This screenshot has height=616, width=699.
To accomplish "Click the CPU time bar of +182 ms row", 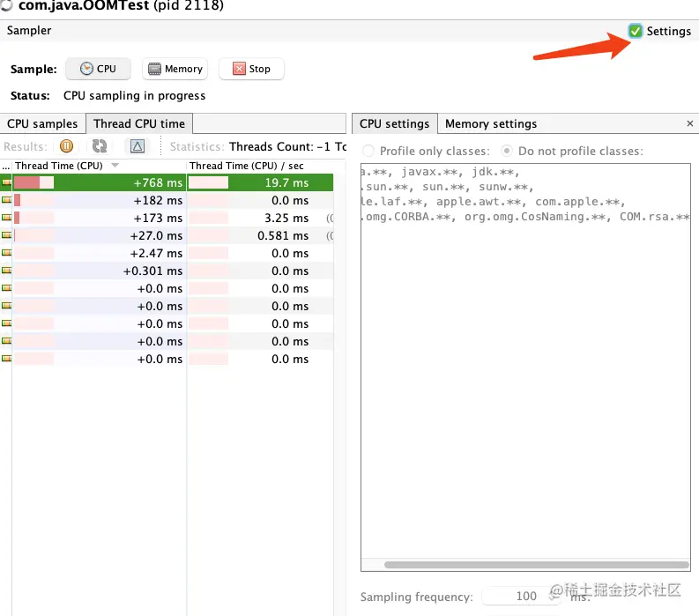I will click(33, 201).
